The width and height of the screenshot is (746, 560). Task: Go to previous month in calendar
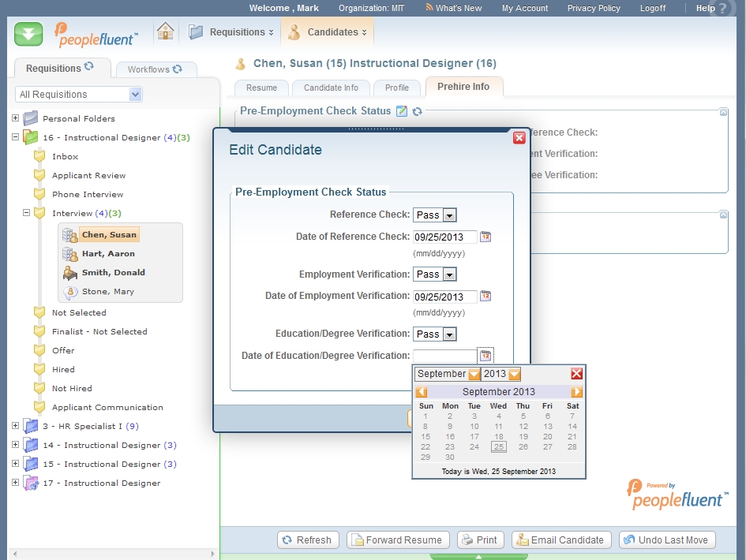(422, 392)
